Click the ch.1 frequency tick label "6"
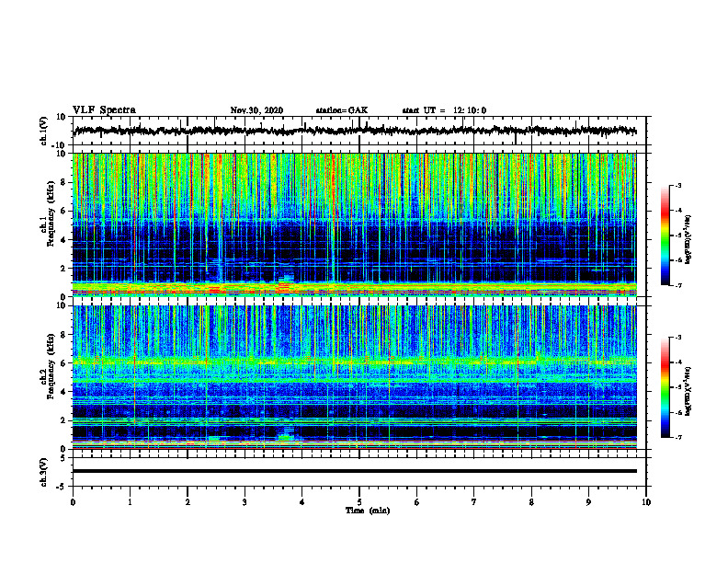 click(64, 211)
